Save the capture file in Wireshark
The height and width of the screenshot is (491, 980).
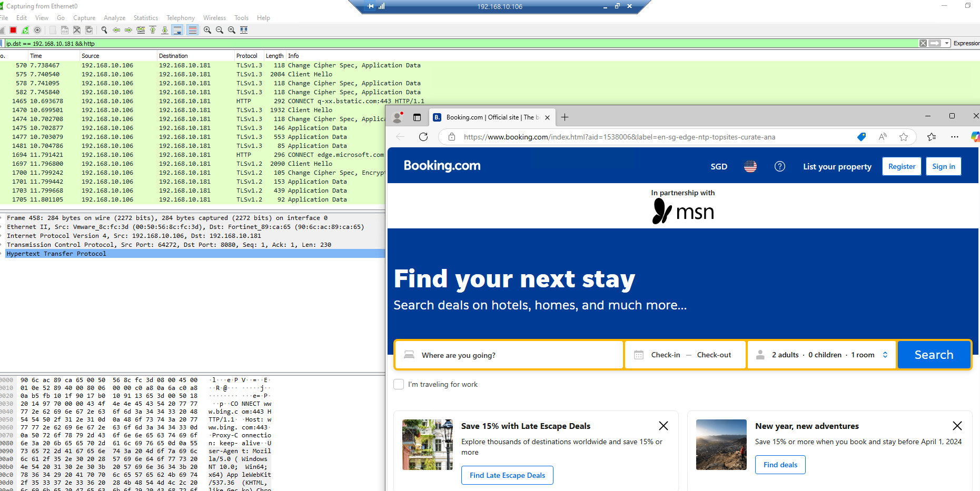pos(65,30)
